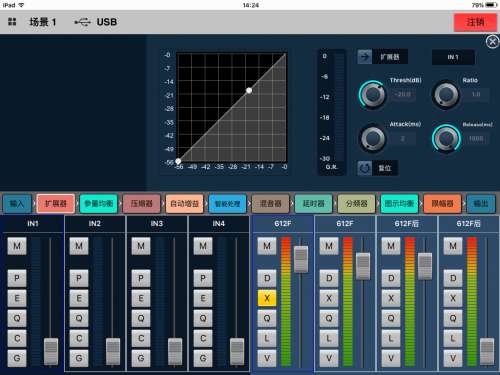Click the Release value field showing 1000
The image size is (500, 375).
(476, 139)
